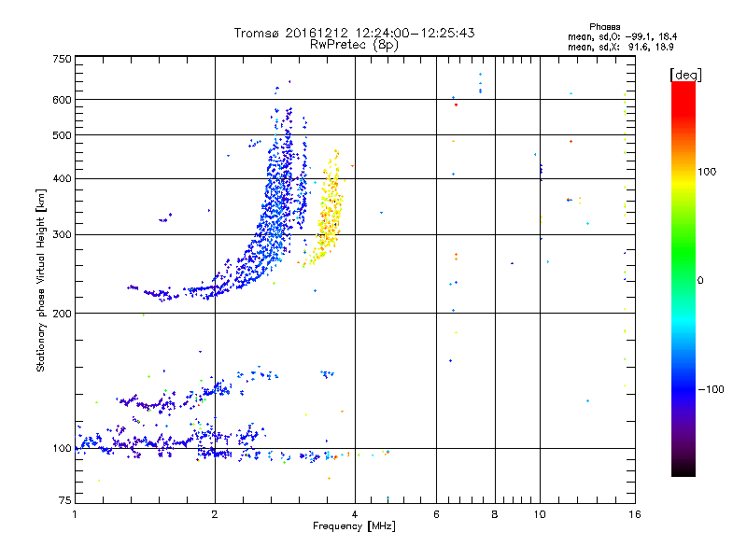Click the "[deg]" colorbar unit label
The width and height of the screenshot is (747, 560).
pyautogui.click(x=685, y=75)
